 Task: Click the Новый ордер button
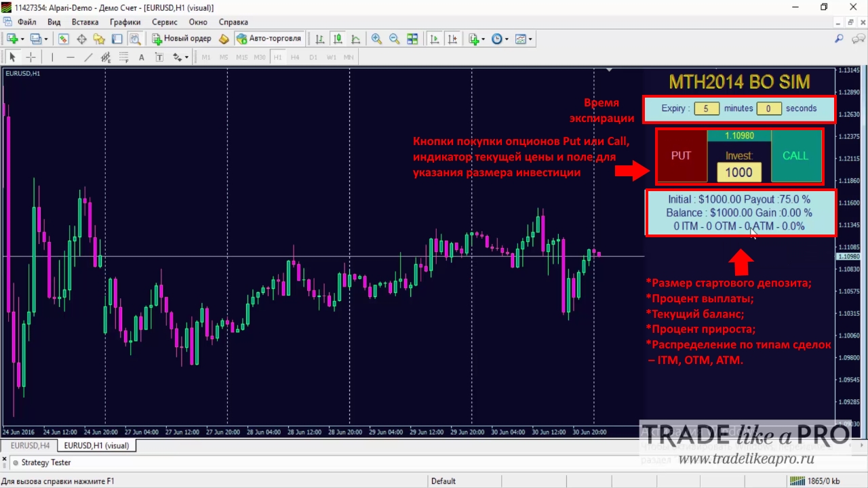coord(182,39)
